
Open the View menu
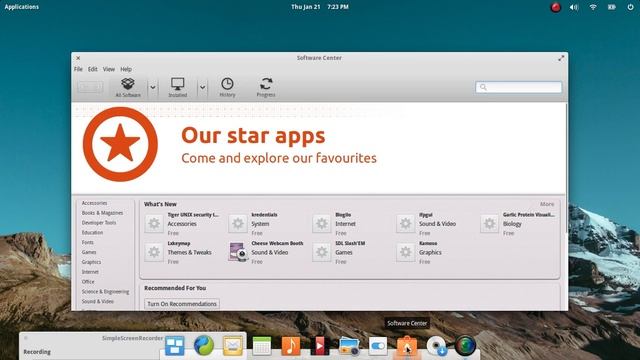click(109, 69)
